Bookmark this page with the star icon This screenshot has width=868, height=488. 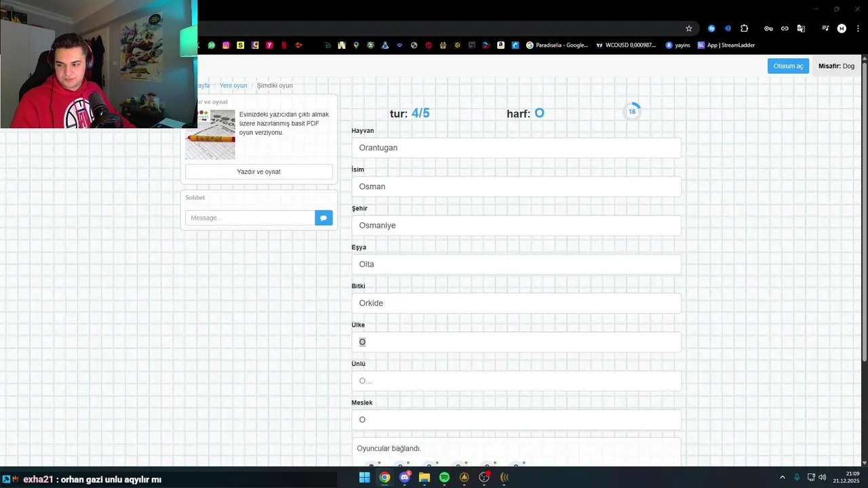pyautogui.click(x=689, y=28)
